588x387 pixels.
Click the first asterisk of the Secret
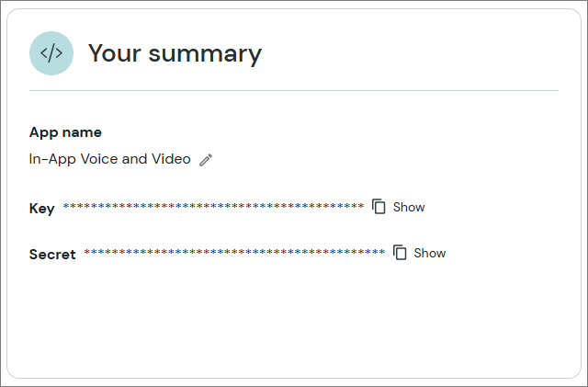(86, 252)
